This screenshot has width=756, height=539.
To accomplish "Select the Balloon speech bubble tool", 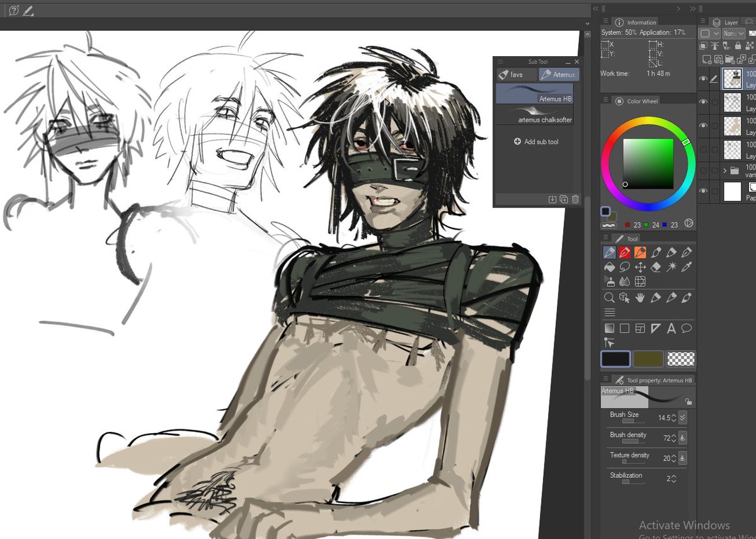I will (x=687, y=328).
